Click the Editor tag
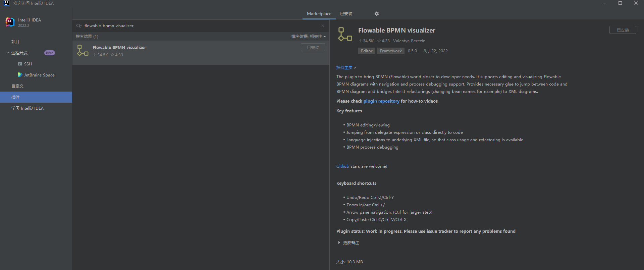 367,51
